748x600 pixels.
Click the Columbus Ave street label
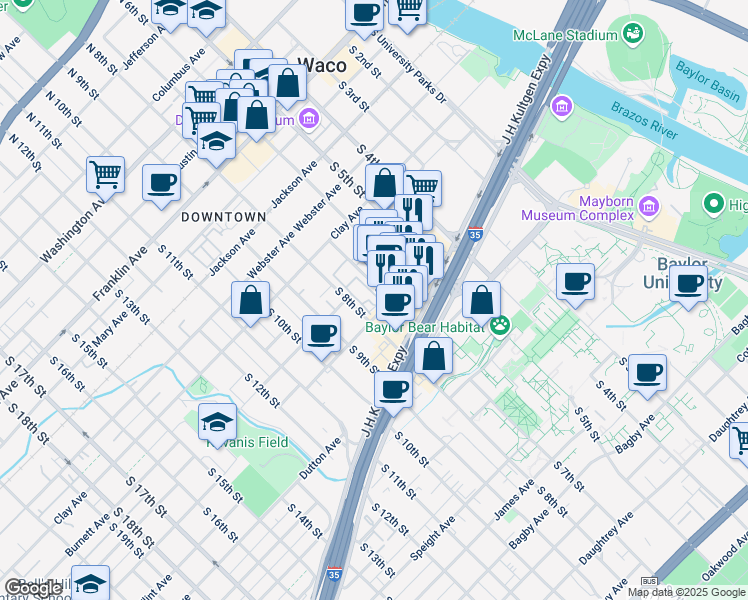[178, 75]
